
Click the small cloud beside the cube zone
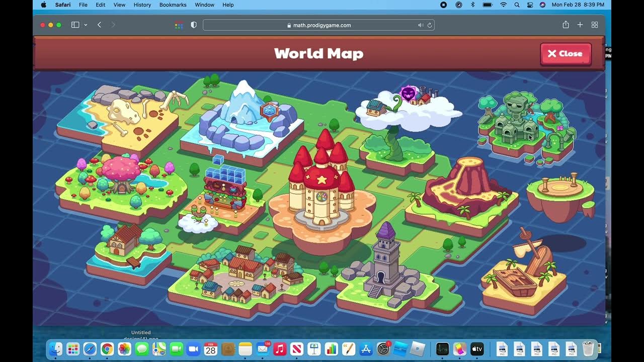(198, 222)
